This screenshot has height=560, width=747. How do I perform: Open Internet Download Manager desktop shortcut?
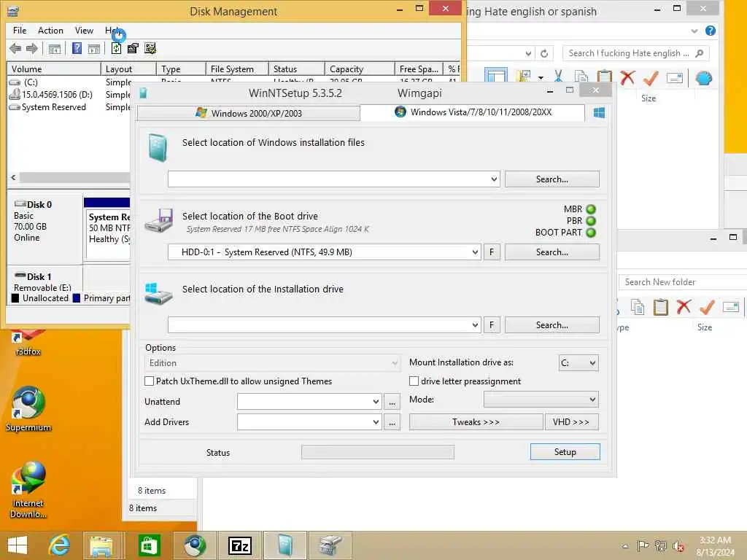(x=28, y=490)
